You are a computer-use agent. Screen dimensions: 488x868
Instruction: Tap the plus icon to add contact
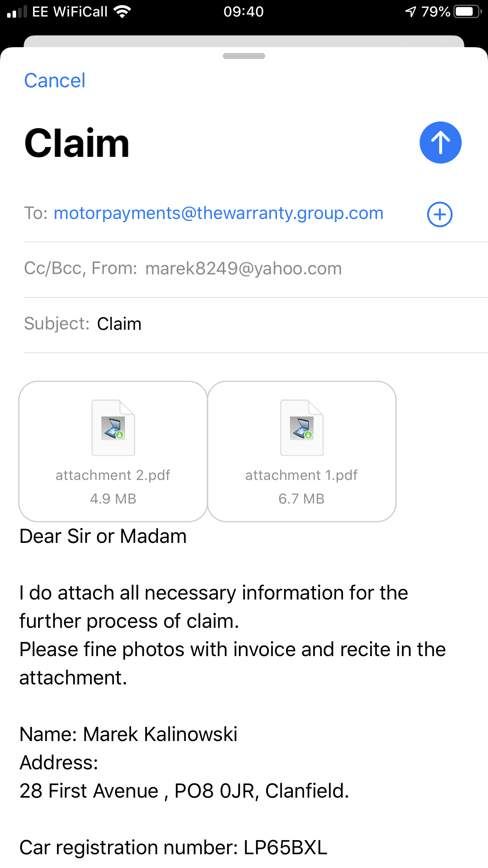click(440, 214)
